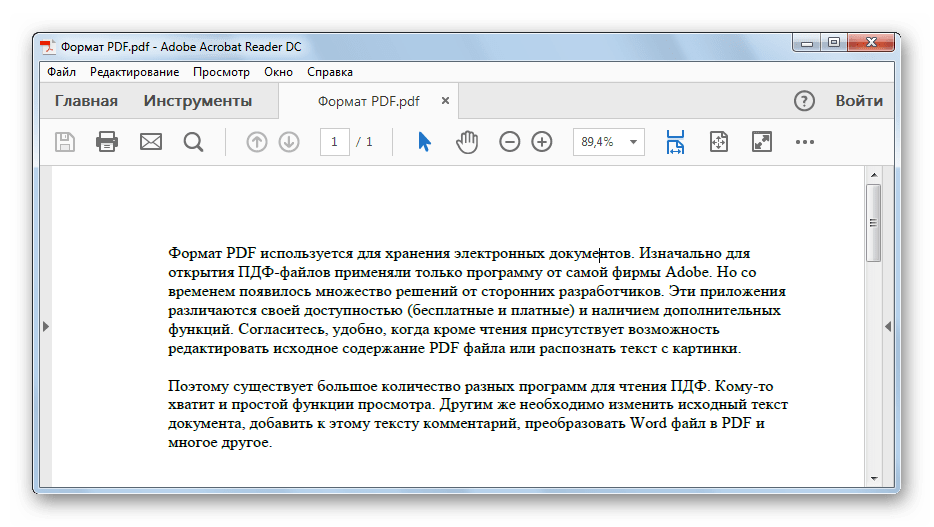
Task: Expand the left navigation pane arrow
Action: coord(46,326)
